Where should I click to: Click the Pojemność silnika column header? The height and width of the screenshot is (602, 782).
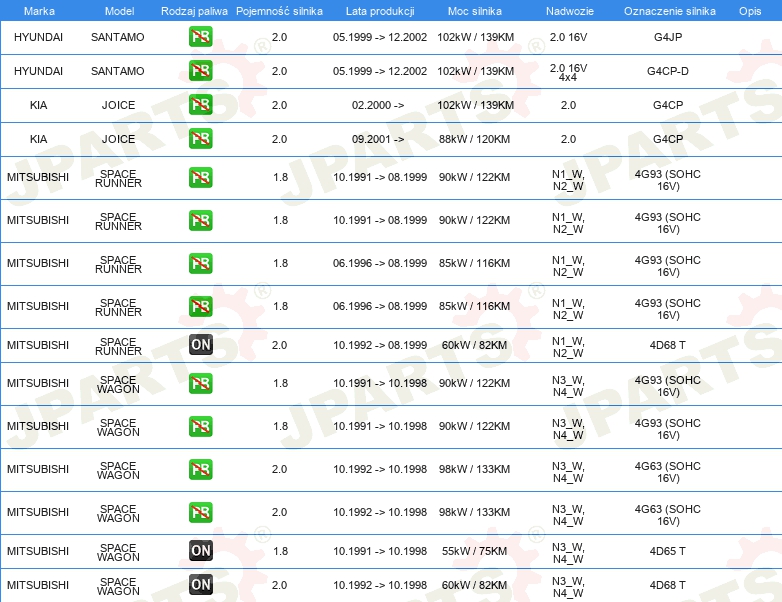coord(279,11)
